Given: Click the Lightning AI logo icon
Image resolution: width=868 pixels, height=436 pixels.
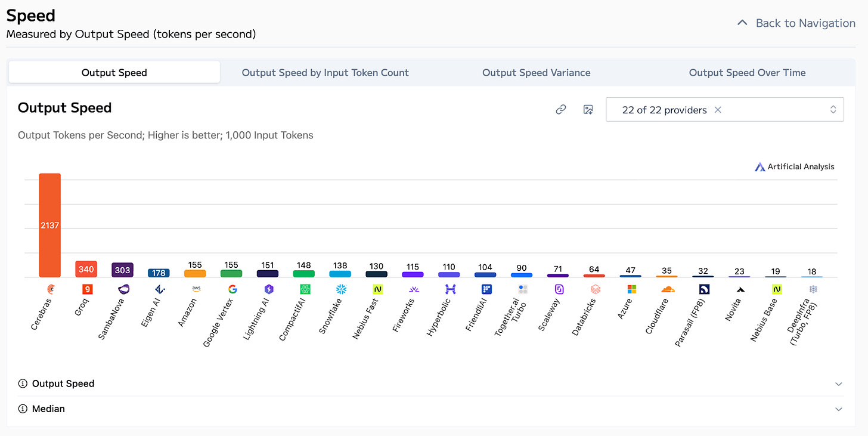Looking at the screenshot, I should pos(268,289).
